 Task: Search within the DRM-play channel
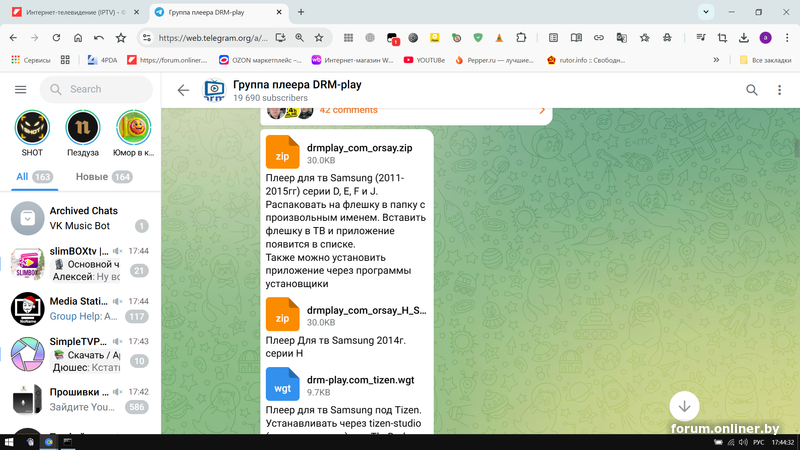752,90
